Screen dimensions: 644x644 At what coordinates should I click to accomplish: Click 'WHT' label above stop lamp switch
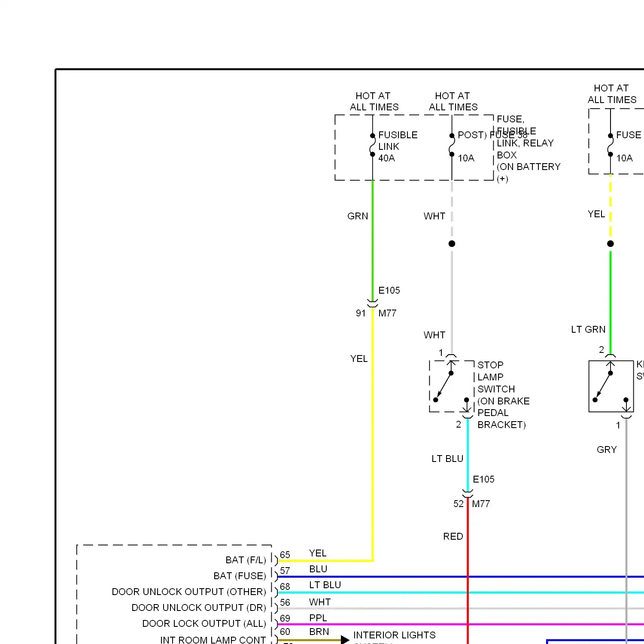pyautogui.click(x=434, y=335)
